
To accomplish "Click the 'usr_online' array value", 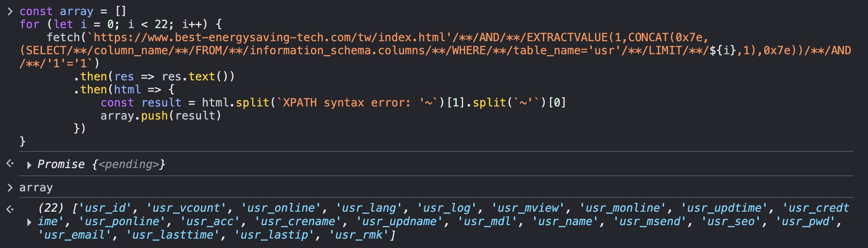I will pos(281,208).
